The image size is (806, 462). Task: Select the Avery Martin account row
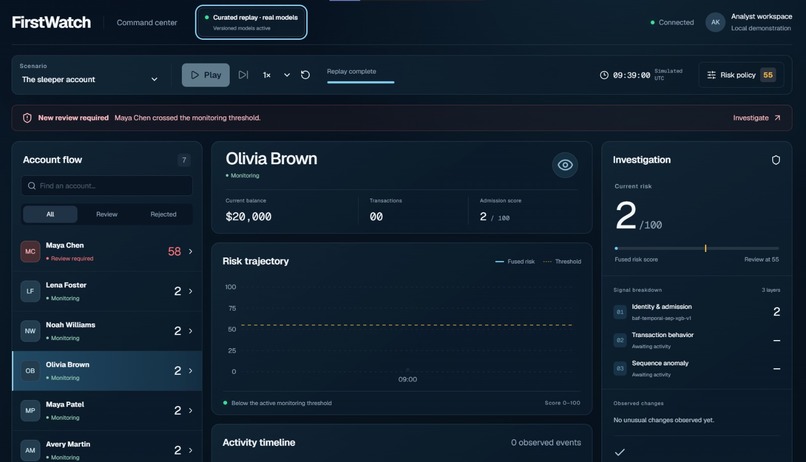107,447
